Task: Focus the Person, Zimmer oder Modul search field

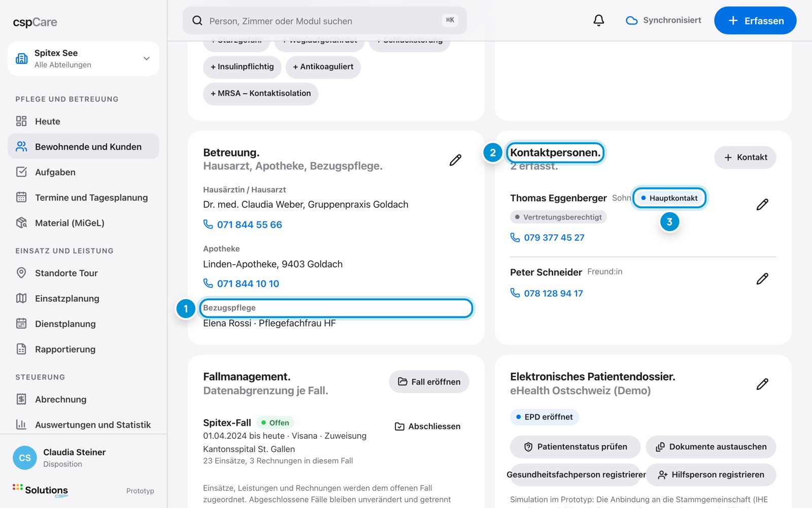Action: pos(325,21)
